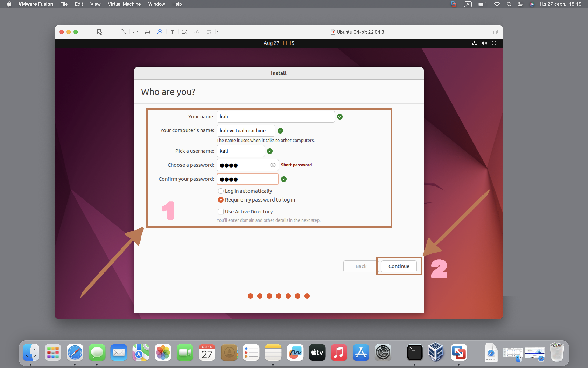
Task: Open the Edit menu
Action: coord(79,4)
